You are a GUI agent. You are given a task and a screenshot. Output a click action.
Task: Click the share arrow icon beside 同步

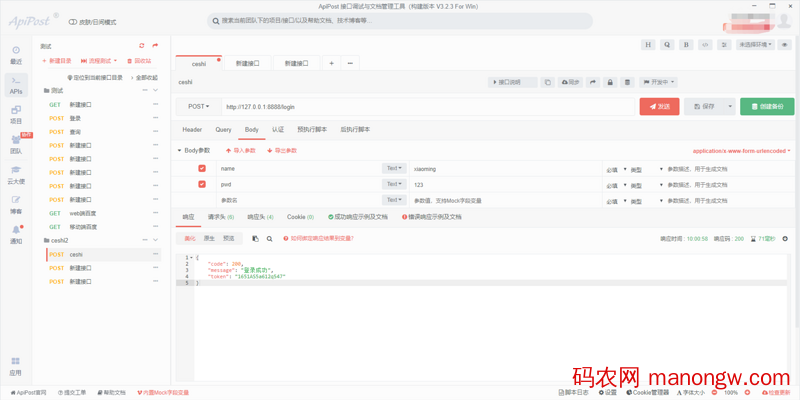592,82
